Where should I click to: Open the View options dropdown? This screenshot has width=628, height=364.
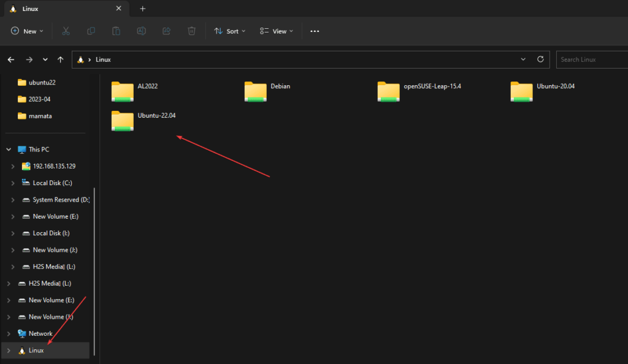(276, 31)
